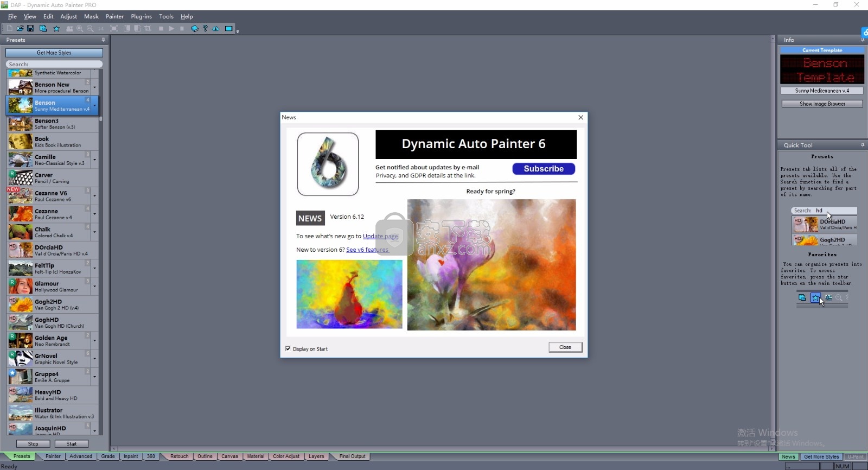Open the blue book manual icon
This screenshot has width=868, height=470.
click(195, 28)
